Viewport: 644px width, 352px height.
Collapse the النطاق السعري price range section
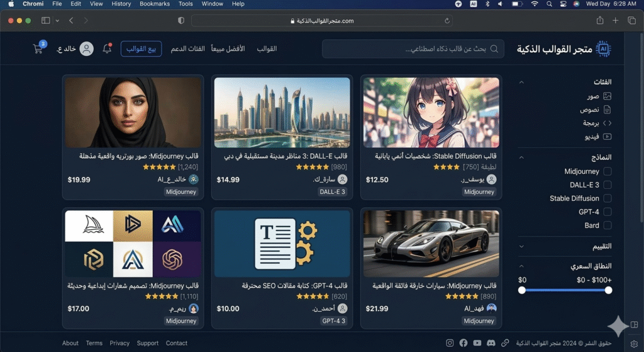(x=521, y=266)
